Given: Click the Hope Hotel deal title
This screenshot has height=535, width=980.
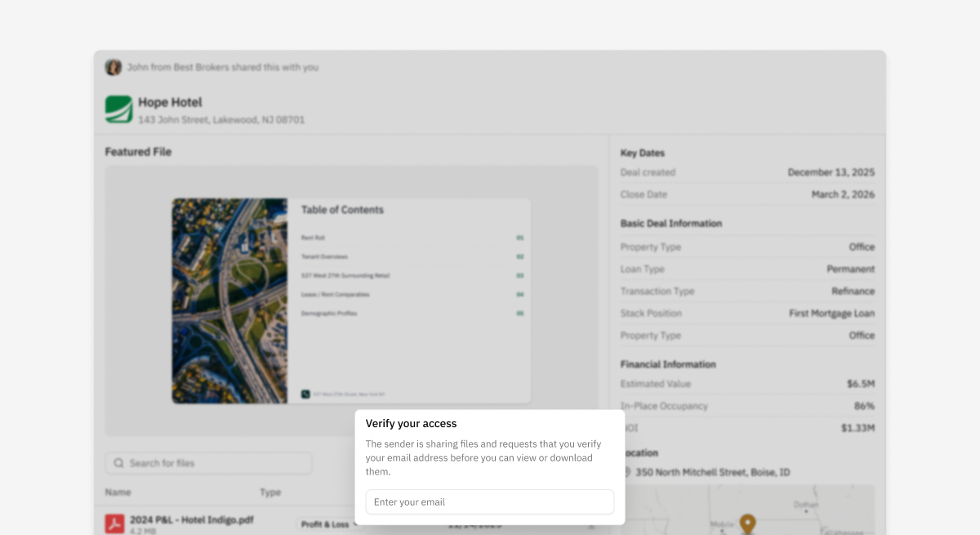Looking at the screenshot, I should coord(170,102).
